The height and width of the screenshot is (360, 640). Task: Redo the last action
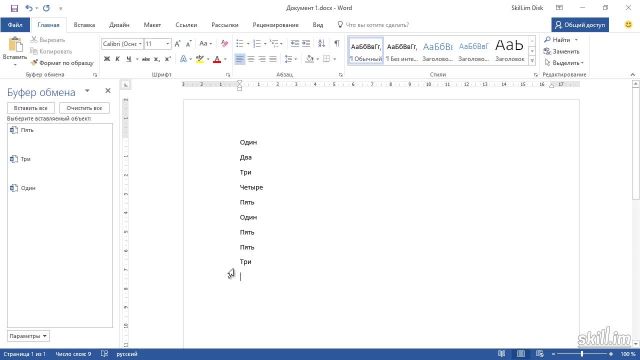pyautogui.click(x=46, y=8)
